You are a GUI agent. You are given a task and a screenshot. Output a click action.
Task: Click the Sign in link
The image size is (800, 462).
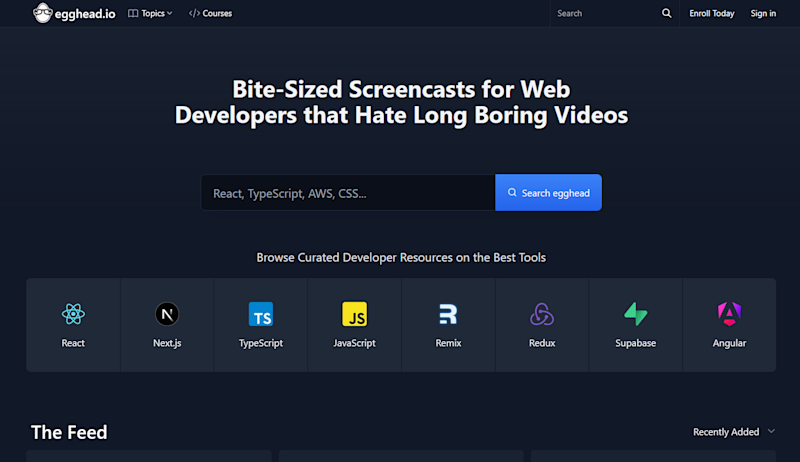tap(763, 13)
